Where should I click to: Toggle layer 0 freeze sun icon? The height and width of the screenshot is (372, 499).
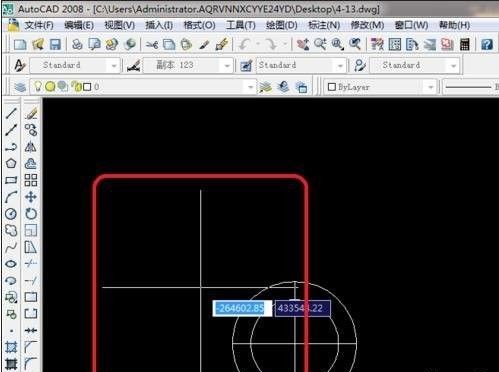50,87
